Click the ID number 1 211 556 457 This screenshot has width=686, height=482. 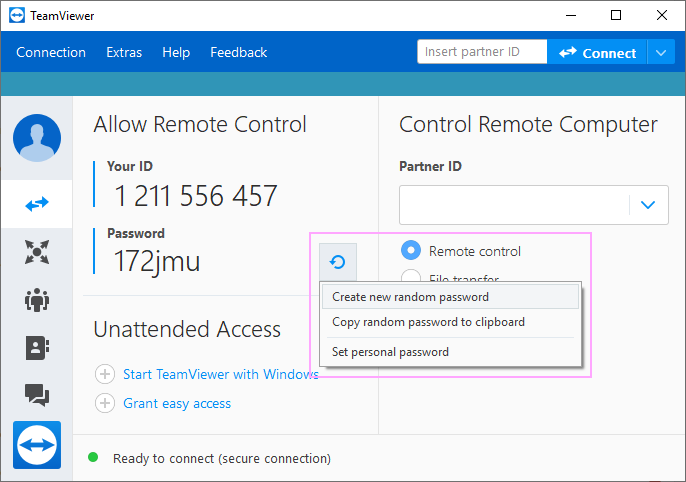point(196,196)
